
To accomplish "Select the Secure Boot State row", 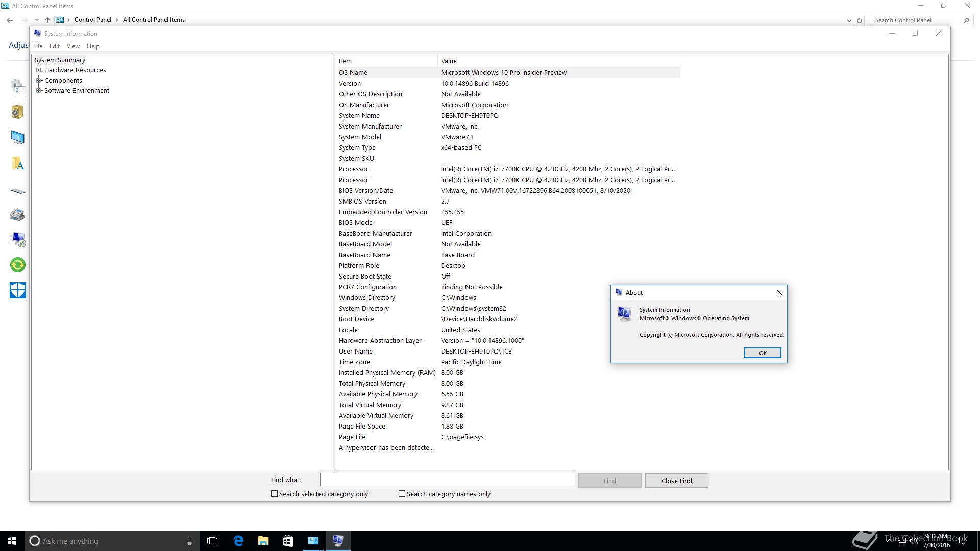I will pyautogui.click(x=508, y=276).
